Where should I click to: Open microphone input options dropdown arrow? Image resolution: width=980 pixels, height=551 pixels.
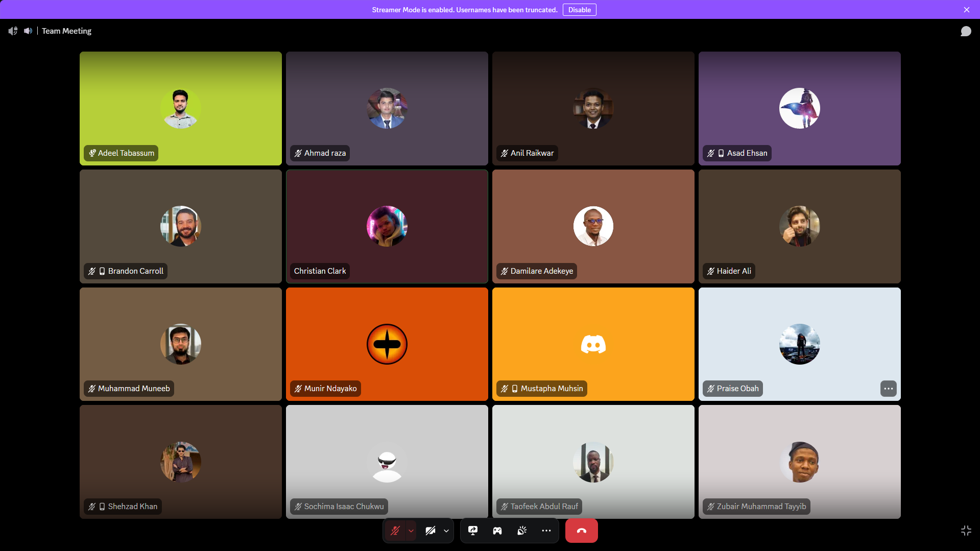[411, 531]
